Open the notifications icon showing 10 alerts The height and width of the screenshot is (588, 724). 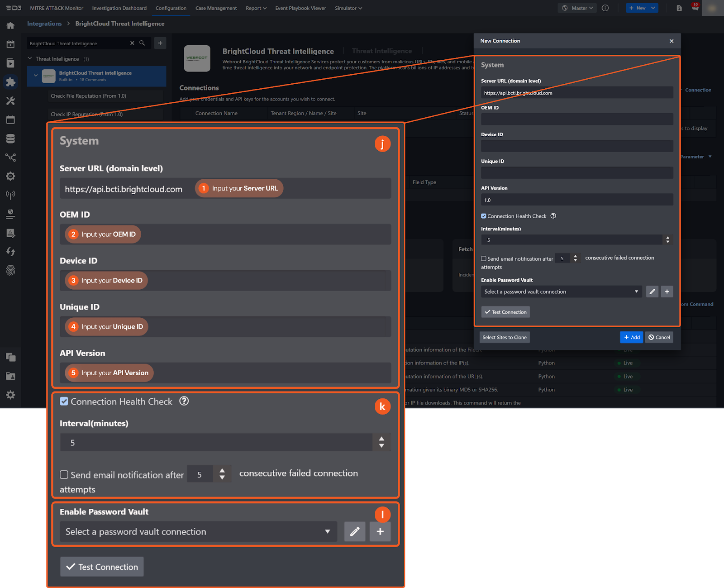point(695,8)
